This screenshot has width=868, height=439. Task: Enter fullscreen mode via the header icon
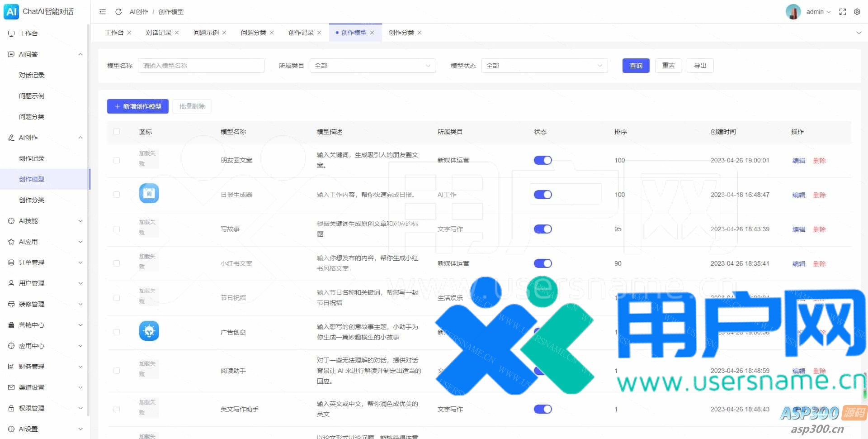tap(842, 12)
